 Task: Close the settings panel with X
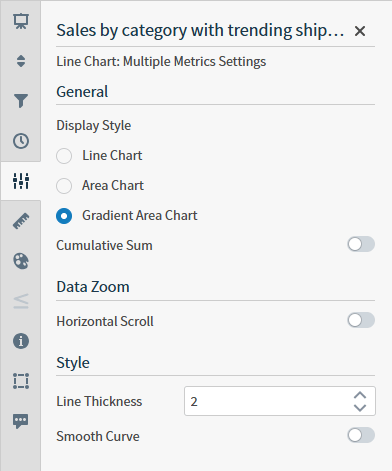click(x=360, y=31)
